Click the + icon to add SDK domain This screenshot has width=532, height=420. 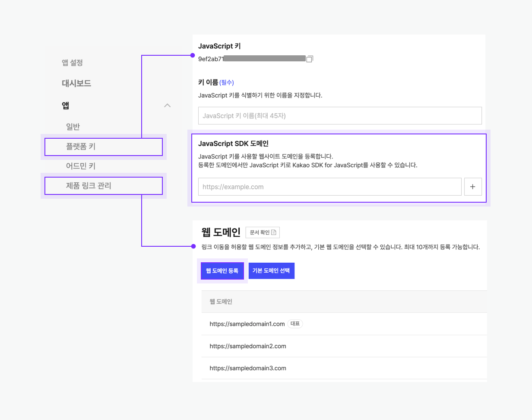click(x=473, y=186)
